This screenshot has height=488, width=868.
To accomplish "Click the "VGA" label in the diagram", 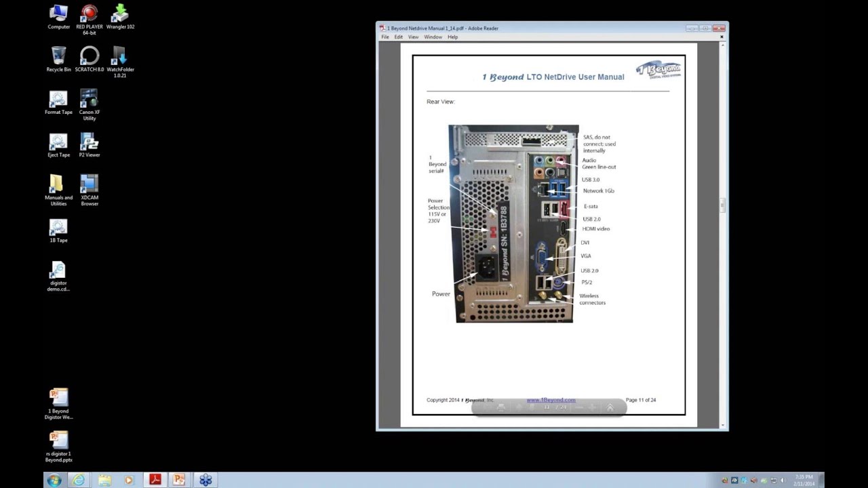I will pyautogui.click(x=586, y=256).
